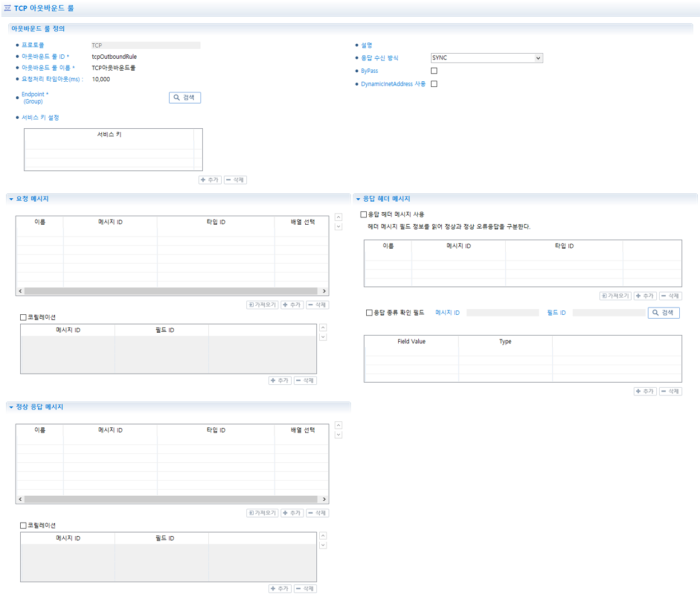The width and height of the screenshot is (700, 600).
Task: Enable the 응답 헤더 메시지 사용 checkbox
Action: 363,214
